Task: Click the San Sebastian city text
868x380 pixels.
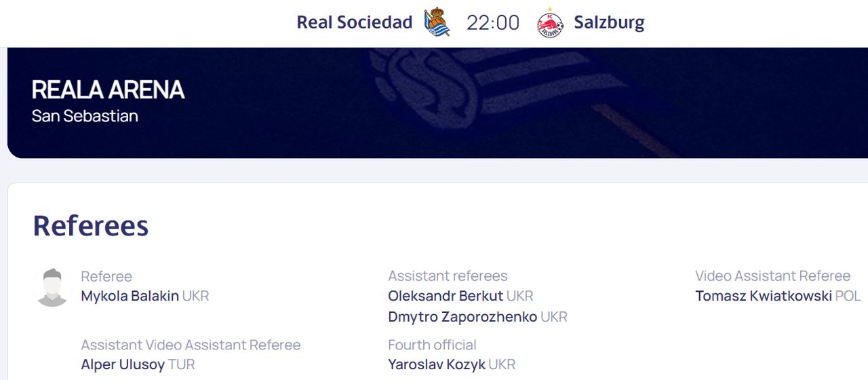Action: point(85,116)
